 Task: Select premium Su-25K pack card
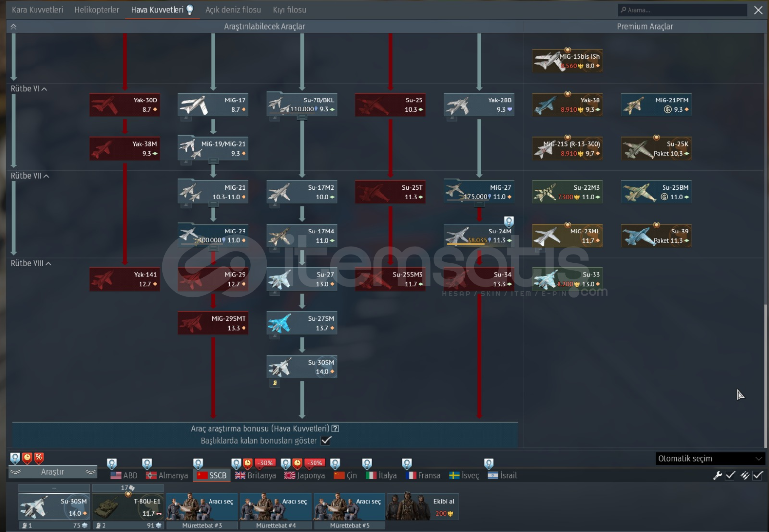tap(656, 149)
